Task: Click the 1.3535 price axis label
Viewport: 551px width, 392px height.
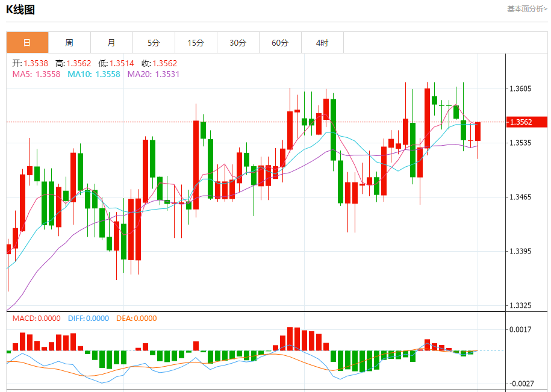Action: [x=521, y=143]
